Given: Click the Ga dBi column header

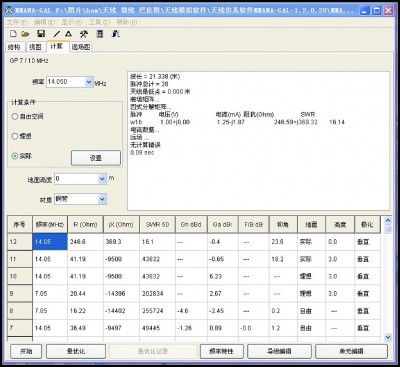Looking at the screenshot, I should pos(223,225).
